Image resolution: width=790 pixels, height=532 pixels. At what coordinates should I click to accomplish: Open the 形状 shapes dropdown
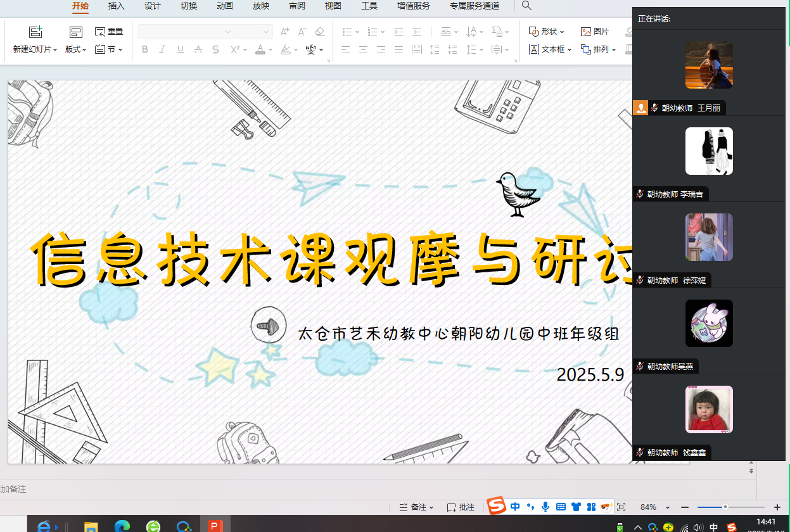545,32
